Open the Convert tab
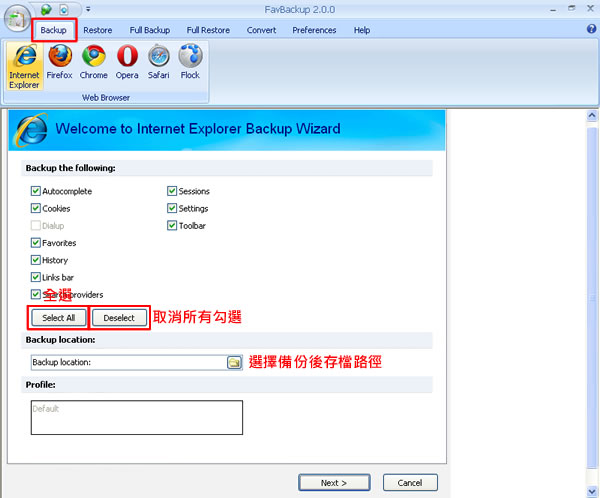The image size is (600, 498). click(x=261, y=30)
